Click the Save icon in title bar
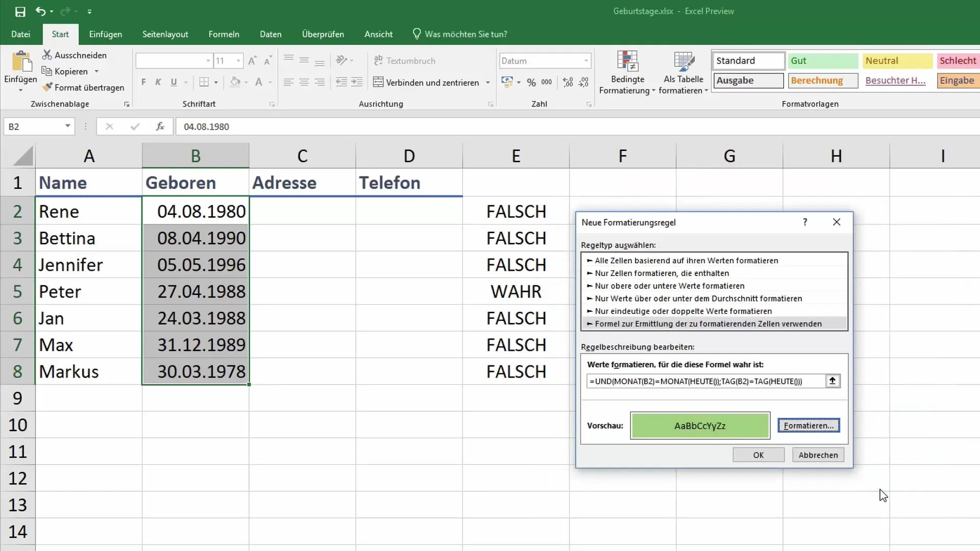Image resolution: width=980 pixels, height=551 pixels. pyautogui.click(x=20, y=11)
